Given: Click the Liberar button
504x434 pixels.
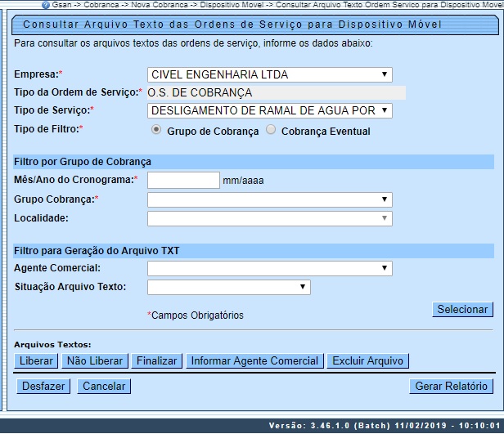Looking at the screenshot, I should (x=36, y=360).
